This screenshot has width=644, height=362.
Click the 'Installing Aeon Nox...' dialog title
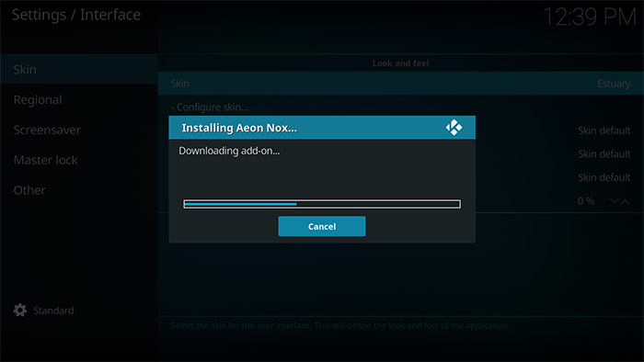coord(239,128)
